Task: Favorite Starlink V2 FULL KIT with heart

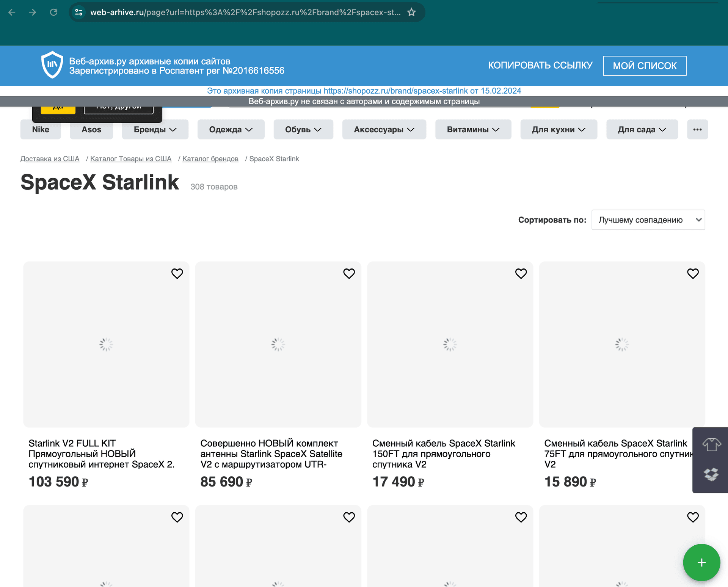Action: pos(177,273)
